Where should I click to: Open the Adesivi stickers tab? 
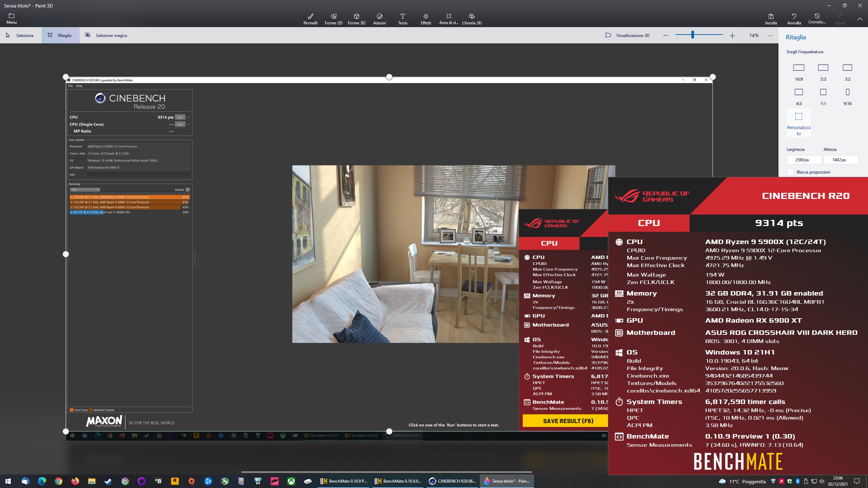379,19
